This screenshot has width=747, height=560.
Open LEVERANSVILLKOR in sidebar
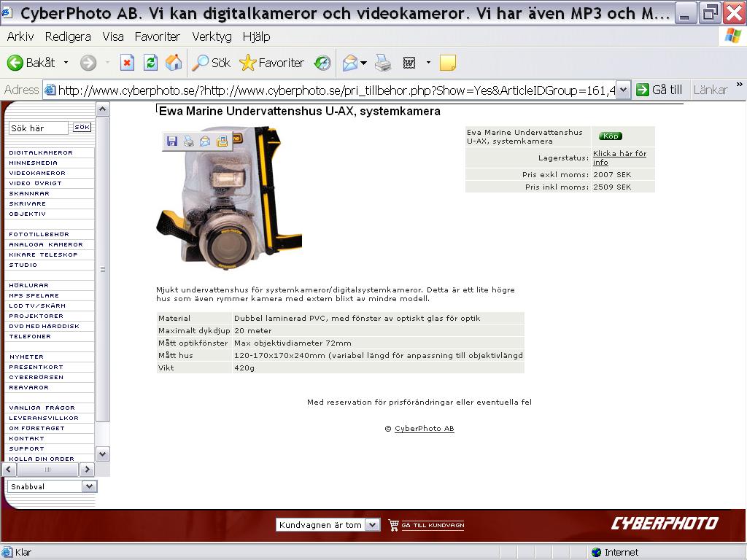click(44, 418)
